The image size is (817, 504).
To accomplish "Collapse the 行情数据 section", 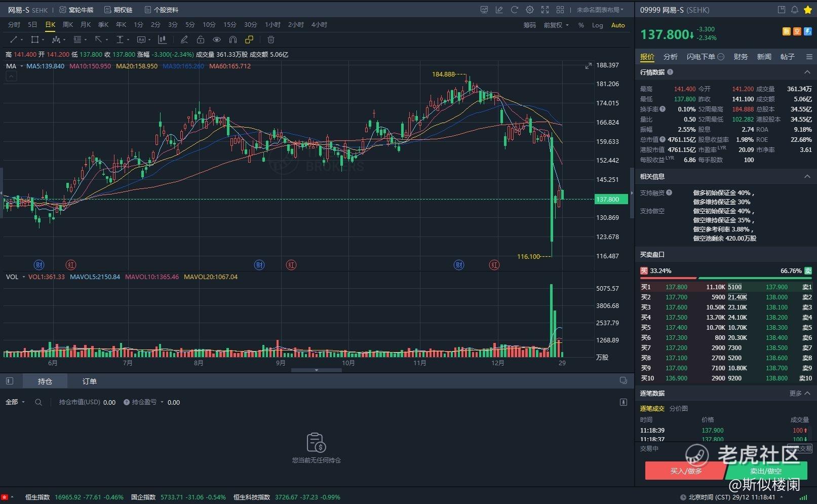I will pos(807,72).
